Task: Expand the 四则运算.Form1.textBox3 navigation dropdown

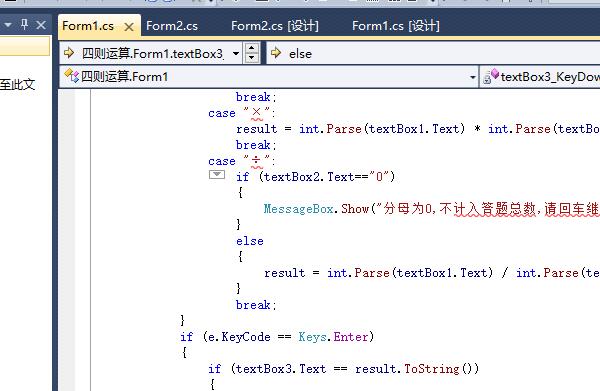Action: pyautogui.click(x=236, y=54)
